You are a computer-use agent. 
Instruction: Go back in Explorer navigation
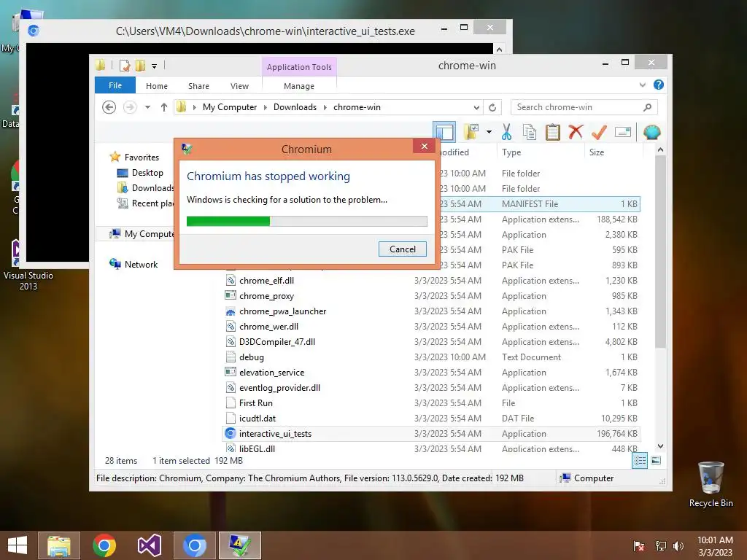(x=109, y=107)
